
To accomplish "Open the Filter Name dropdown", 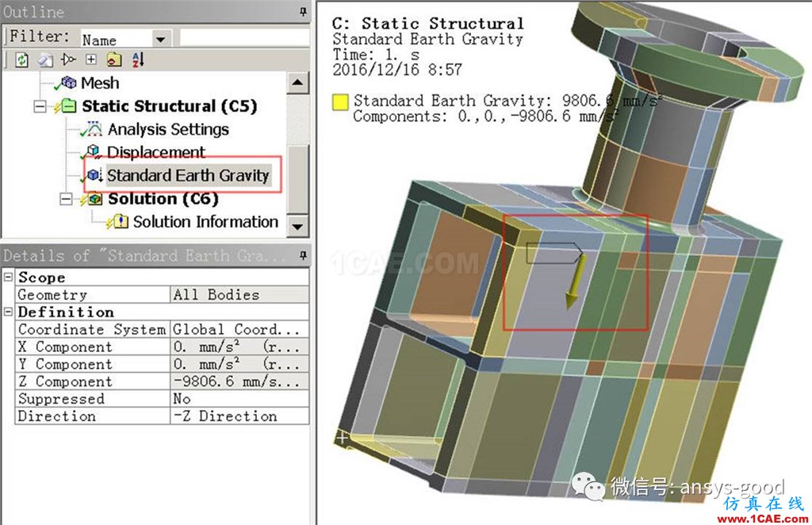I will (160, 40).
